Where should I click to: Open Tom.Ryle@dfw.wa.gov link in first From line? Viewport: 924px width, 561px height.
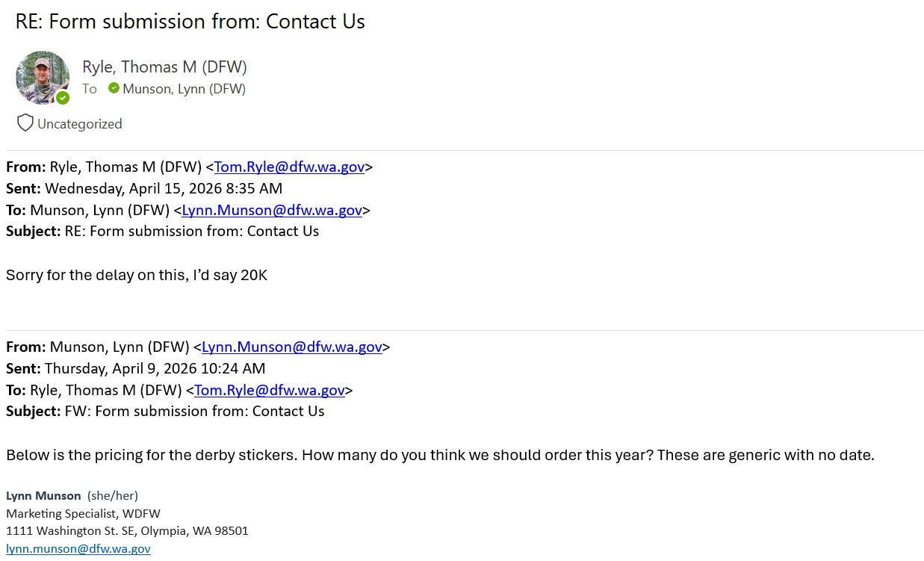289,167
